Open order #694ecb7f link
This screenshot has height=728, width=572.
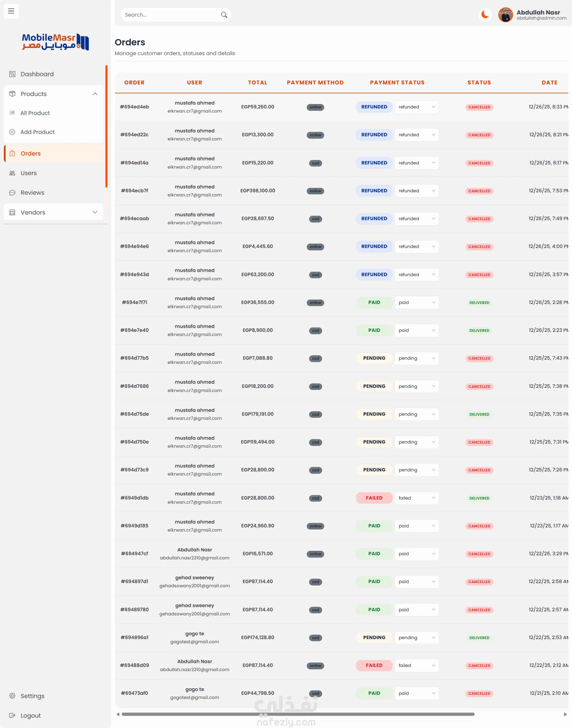pos(134,191)
